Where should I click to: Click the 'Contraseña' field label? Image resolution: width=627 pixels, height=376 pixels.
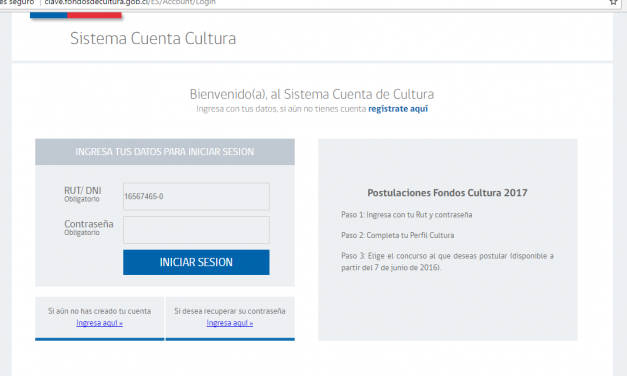(89, 224)
